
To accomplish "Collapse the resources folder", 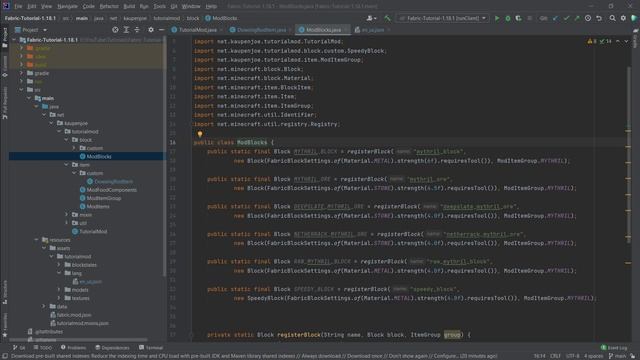I will 37,240.
